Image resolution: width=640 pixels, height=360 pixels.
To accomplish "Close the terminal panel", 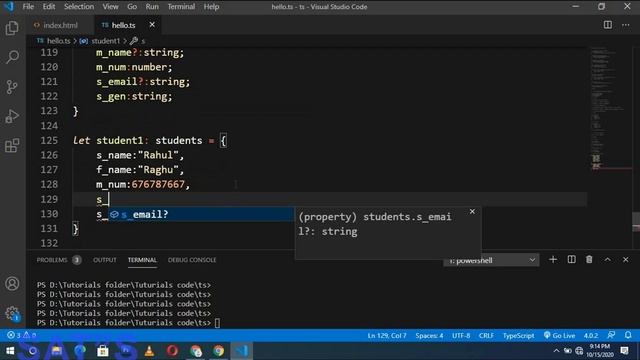I will (626, 260).
